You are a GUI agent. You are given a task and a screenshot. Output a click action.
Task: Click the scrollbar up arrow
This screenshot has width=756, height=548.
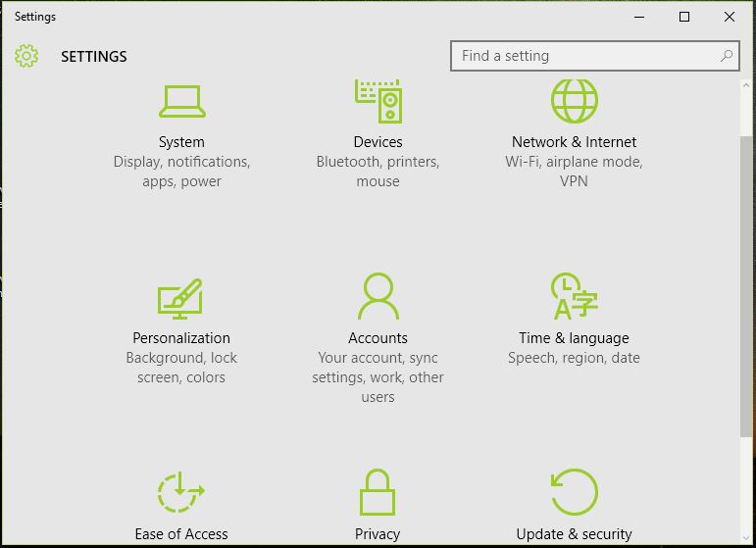746,85
